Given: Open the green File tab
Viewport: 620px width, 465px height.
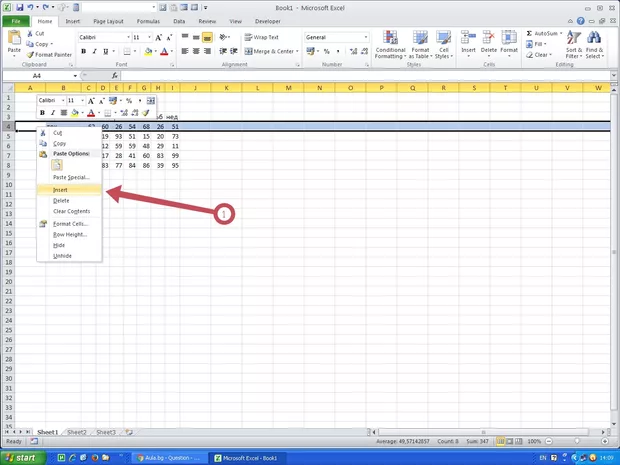Looking at the screenshot, I should pyautogui.click(x=16, y=21).
